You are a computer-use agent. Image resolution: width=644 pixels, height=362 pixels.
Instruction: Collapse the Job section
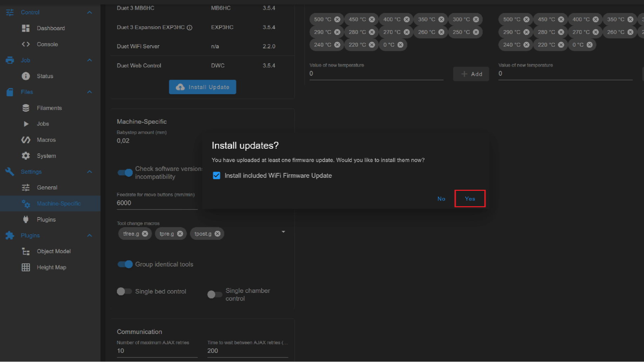pyautogui.click(x=89, y=60)
